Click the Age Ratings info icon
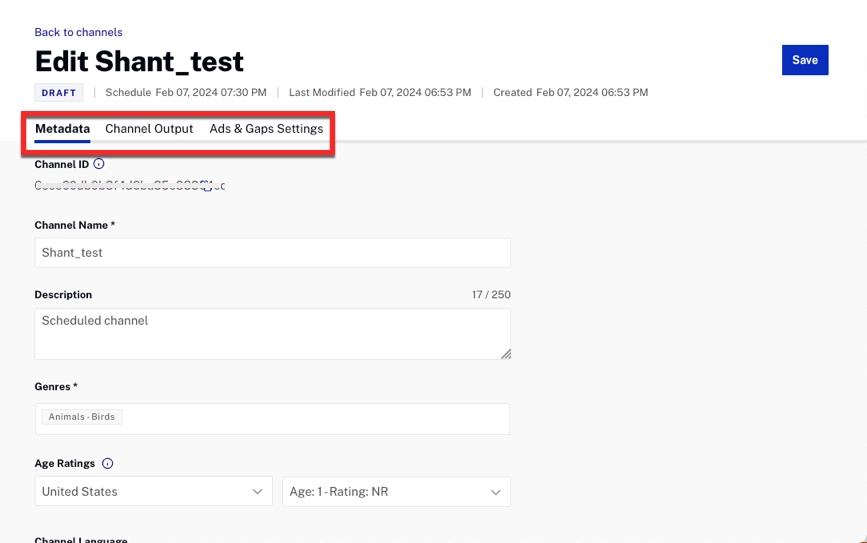The width and height of the screenshot is (867, 543). pyautogui.click(x=108, y=464)
